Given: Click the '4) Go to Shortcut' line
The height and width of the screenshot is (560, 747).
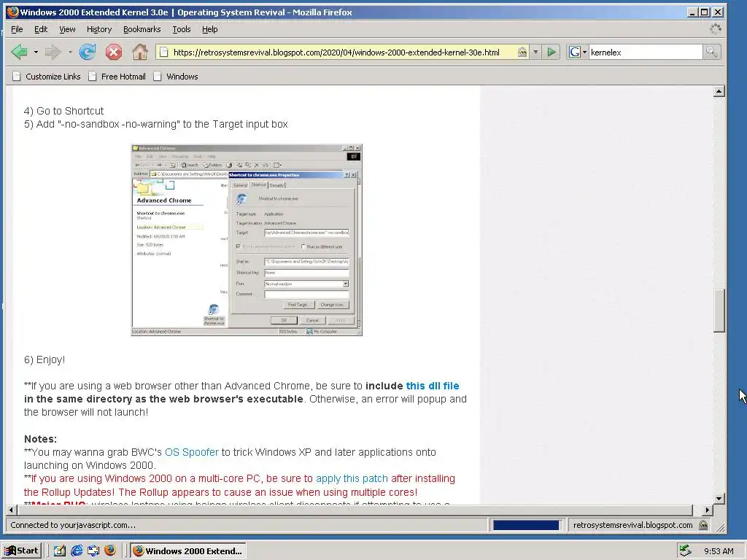Looking at the screenshot, I should [x=64, y=111].
